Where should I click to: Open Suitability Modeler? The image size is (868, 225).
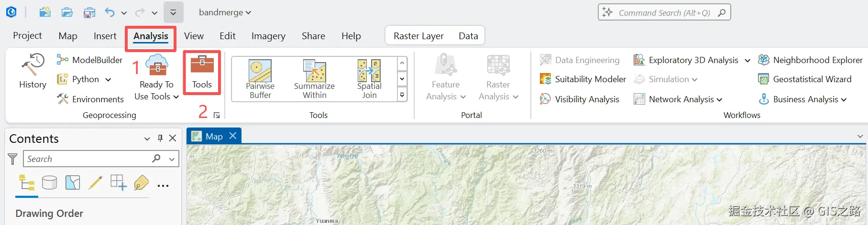pos(583,79)
